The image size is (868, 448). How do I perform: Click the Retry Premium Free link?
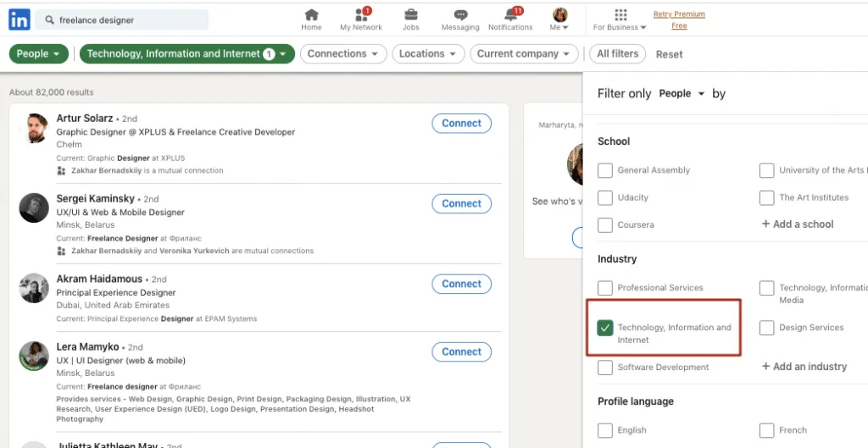tap(679, 20)
